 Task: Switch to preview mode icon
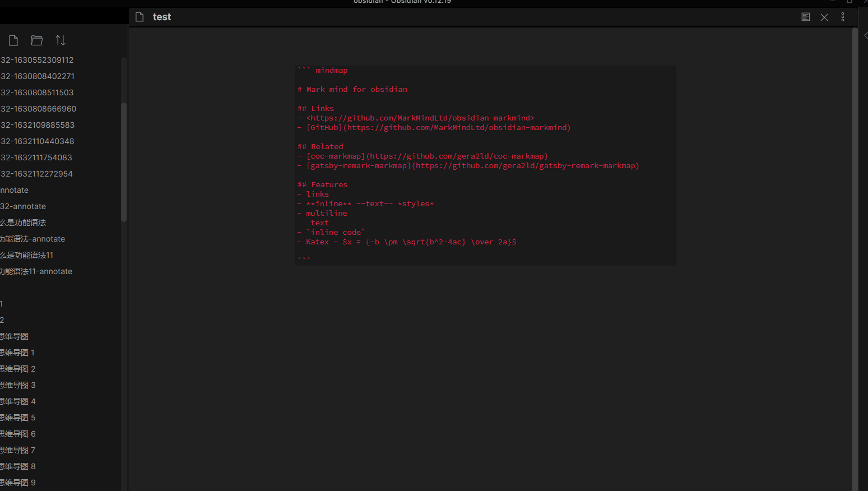click(805, 17)
